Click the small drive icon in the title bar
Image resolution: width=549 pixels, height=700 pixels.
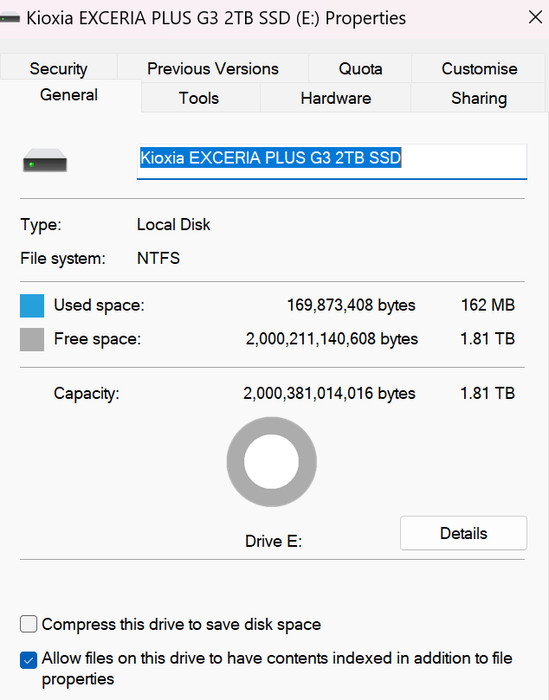point(10,18)
